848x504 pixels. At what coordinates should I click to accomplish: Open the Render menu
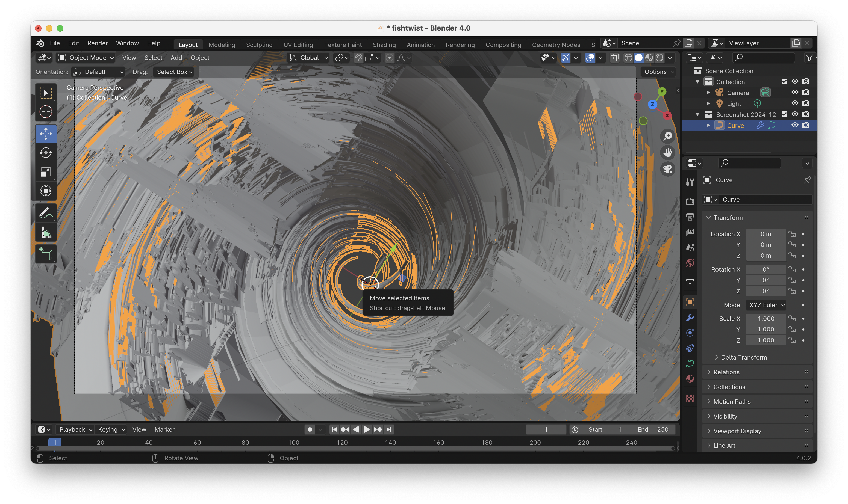(x=97, y=43)
